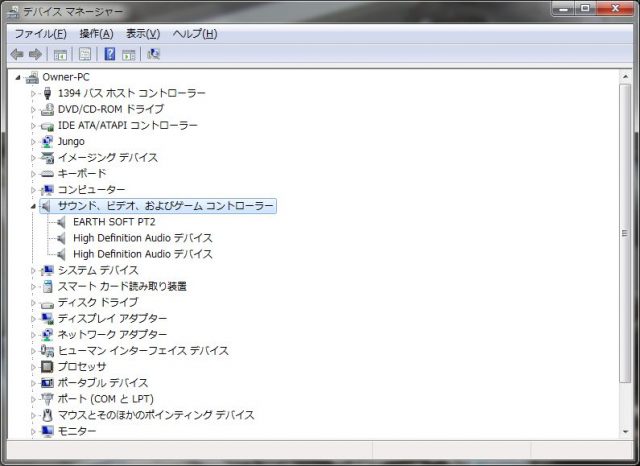Screen dimensions: 640x466
Task: Expand the モニター node
Action: pos(33,431)
